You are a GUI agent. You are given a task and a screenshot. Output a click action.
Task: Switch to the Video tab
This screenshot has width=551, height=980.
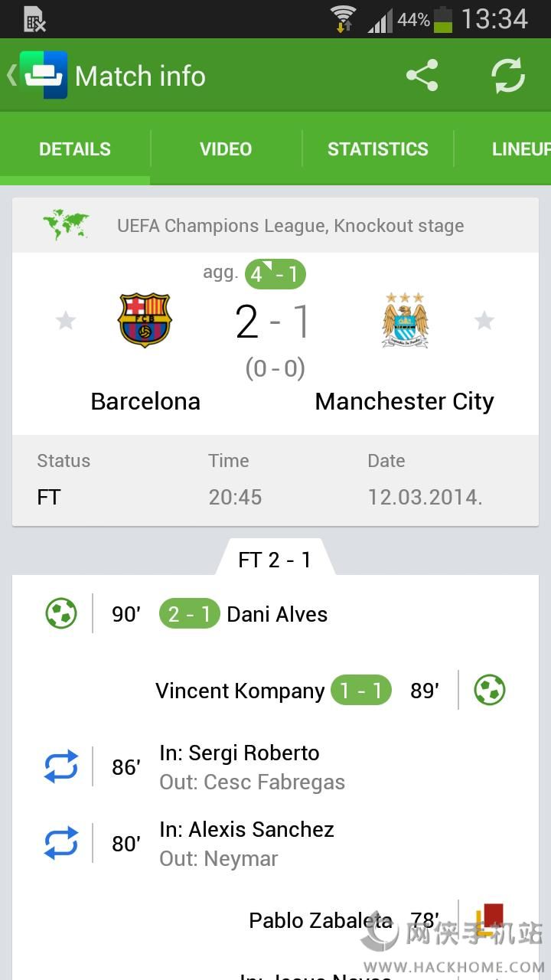point(226,149)
